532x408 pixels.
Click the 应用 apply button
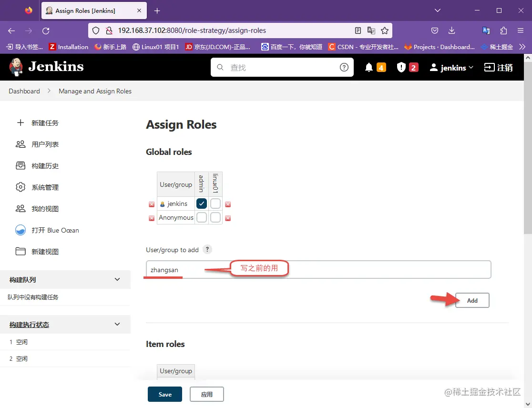pyautogui.click(x=206, y=394)
